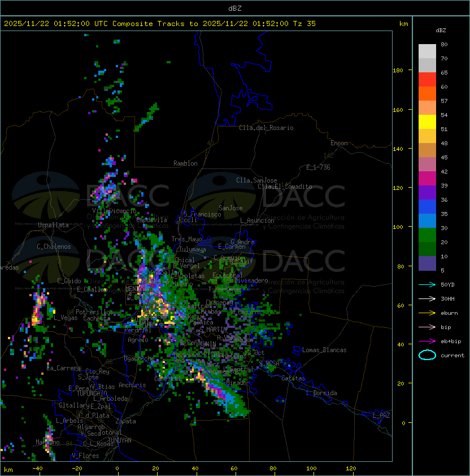Pick the dark slate 5–10 dBZ swatch

[x=427, y=263]
